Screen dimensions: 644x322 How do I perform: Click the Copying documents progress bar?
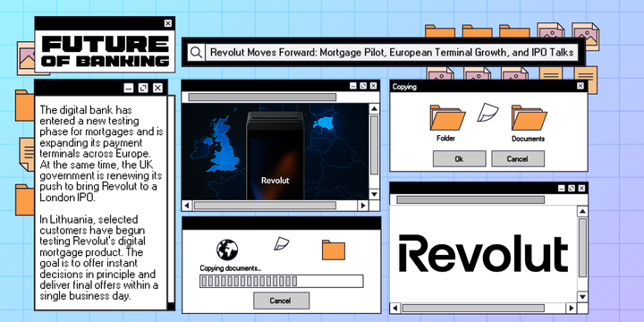click(282, 282)
